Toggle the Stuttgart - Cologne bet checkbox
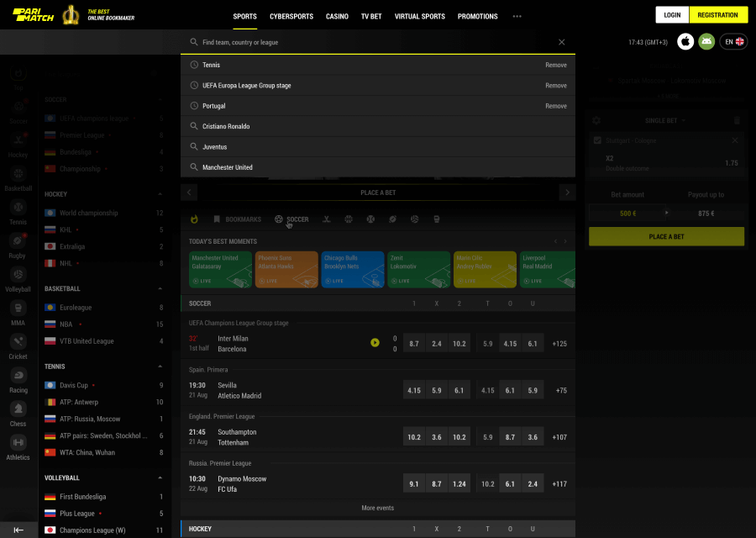This screenshot has height=538, width=756. [597, 140]
